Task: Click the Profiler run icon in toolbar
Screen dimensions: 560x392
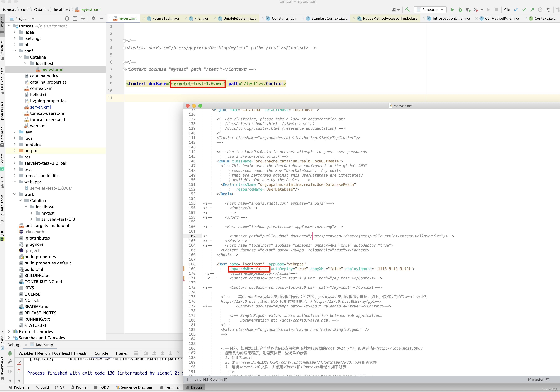Action: click(x=476, y=10)
